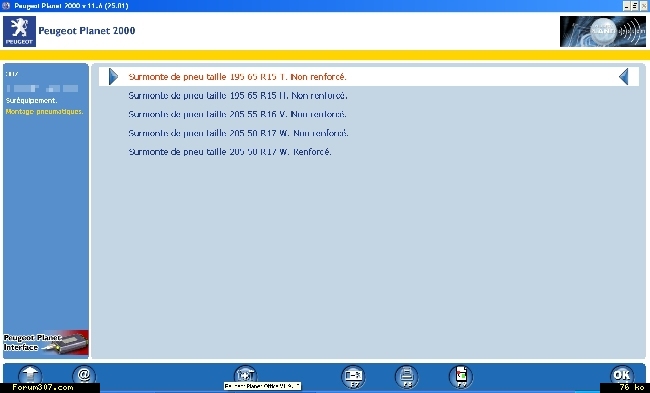The image size is (650, 393).
Task: Click the Peugeot Planet Office toolbar icon
Action: pyautogui.click(x=245, y=375)
